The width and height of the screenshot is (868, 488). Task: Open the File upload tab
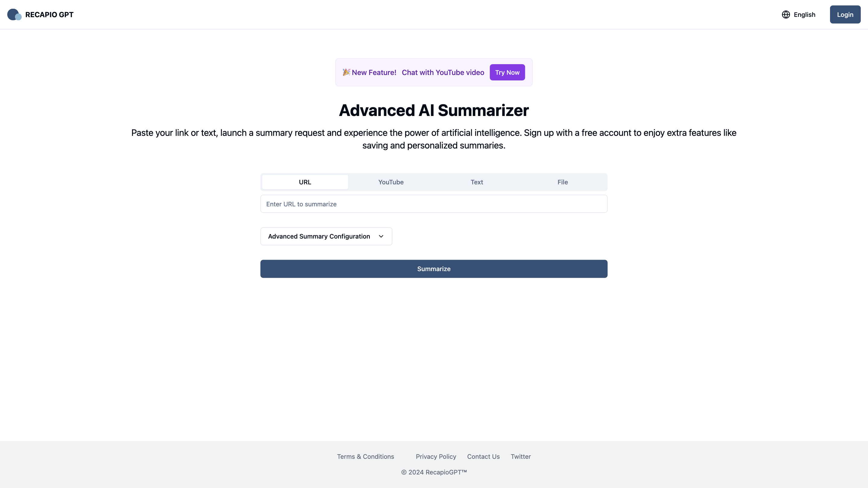pos(562,182)
